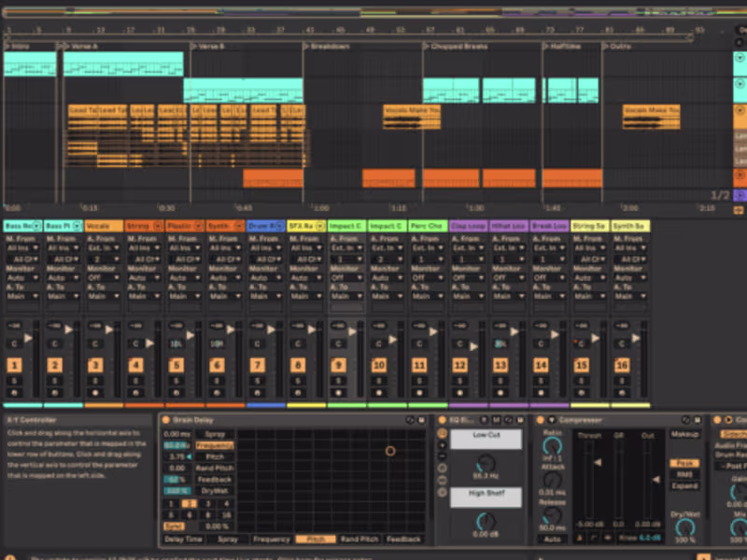Record-arm the Bass Re track
Screen dimensions: 747x560
click(x=14, y=391)
